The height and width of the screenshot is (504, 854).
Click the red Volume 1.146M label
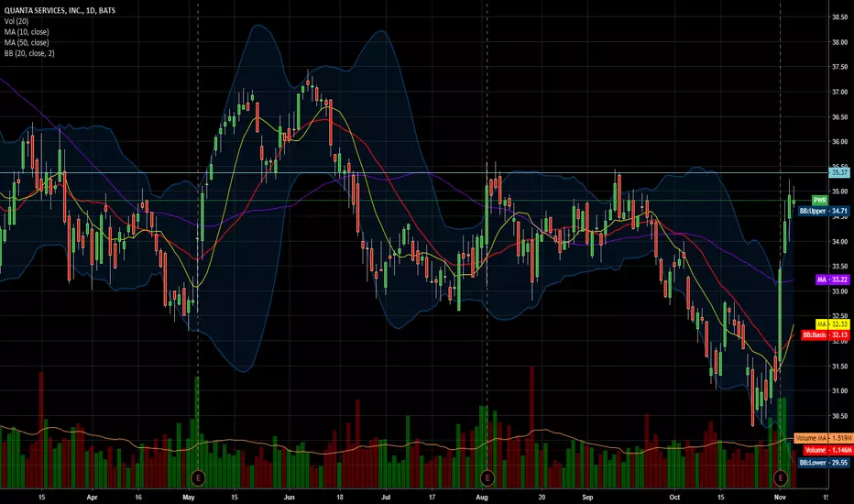827,450
